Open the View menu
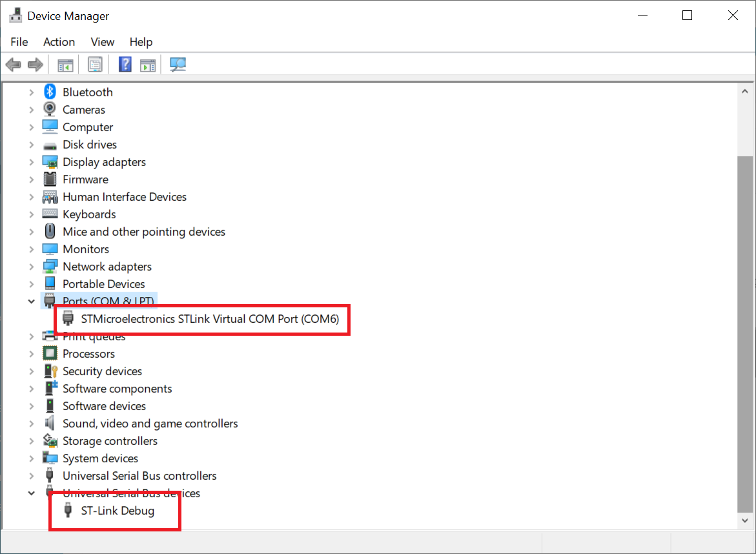This screenshot has width=756, height=554. [x=102, y=42]
